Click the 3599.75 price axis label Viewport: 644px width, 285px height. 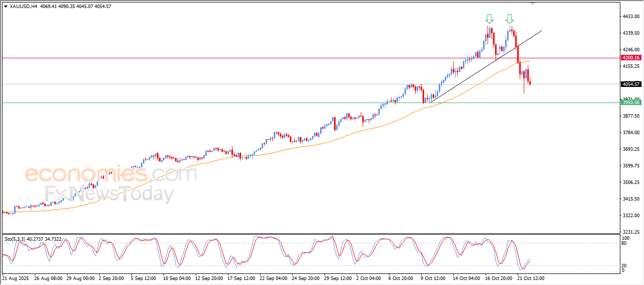[631, 166]
